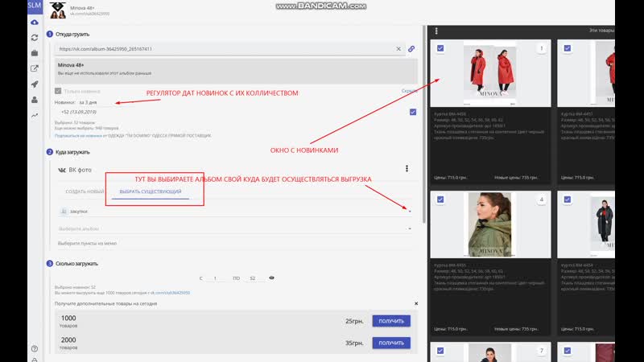644x362 pixels.
Task: Clear the album URL with X icon
Action: click(398, 49)
